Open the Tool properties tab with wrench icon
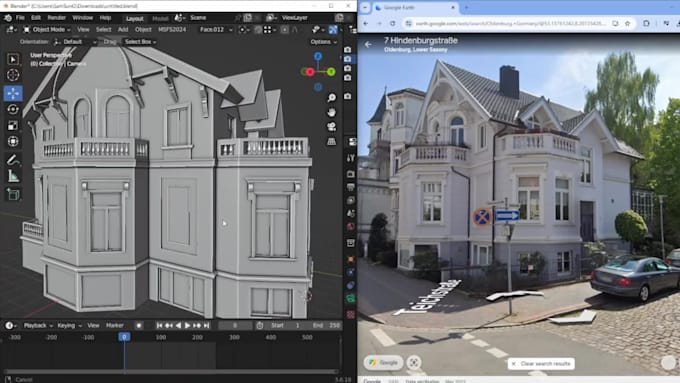Image resolution: width=680 pixels, height=383 pixels. click(350, 158)
